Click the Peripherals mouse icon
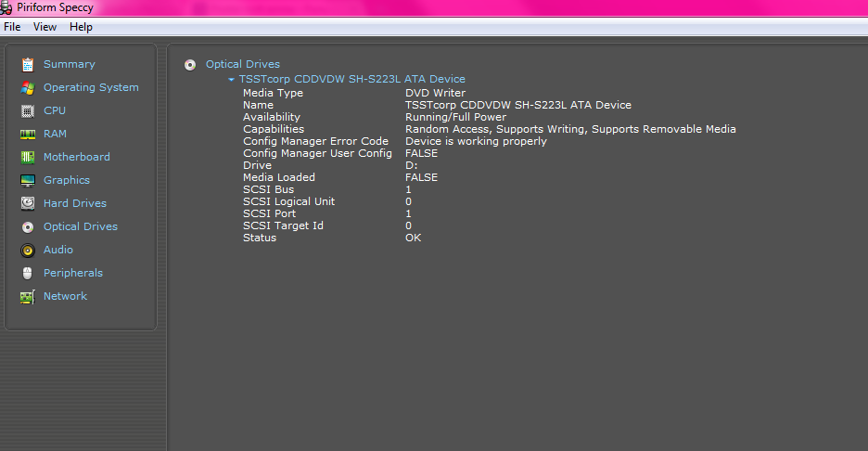The height and width of the screenshot is (451, 868). pyautogui.click(x=28, y=273)
